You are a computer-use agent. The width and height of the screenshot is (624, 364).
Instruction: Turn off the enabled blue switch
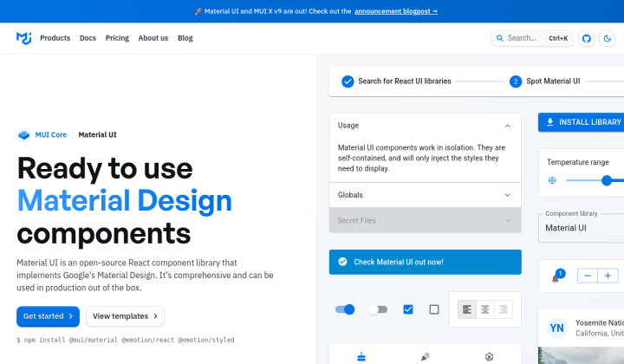(x=345, y=309)
